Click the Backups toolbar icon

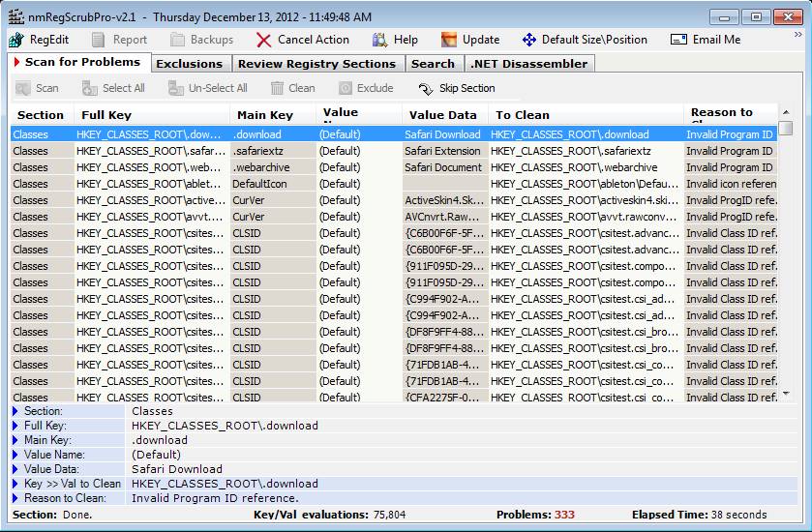click(x=178, y=40)
